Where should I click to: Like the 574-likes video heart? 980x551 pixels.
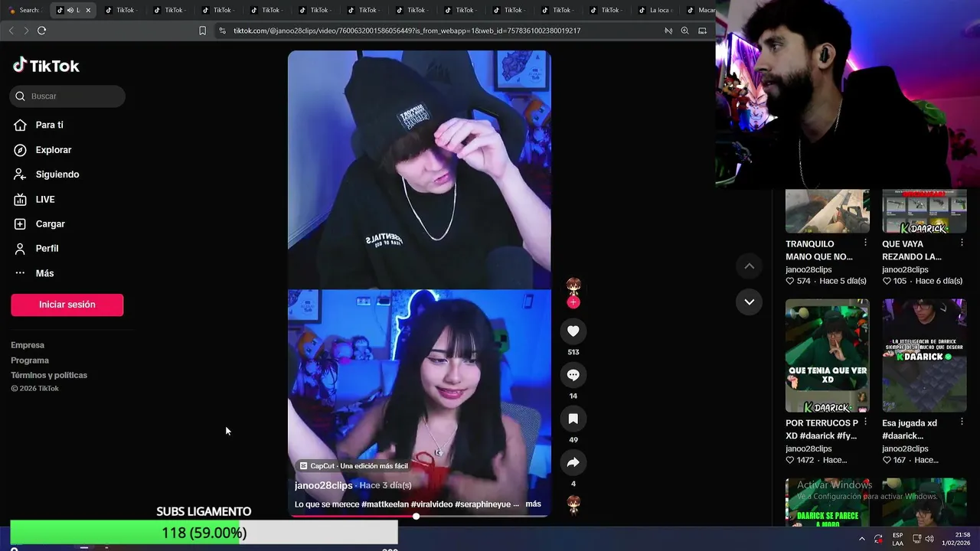pos(790,281)
